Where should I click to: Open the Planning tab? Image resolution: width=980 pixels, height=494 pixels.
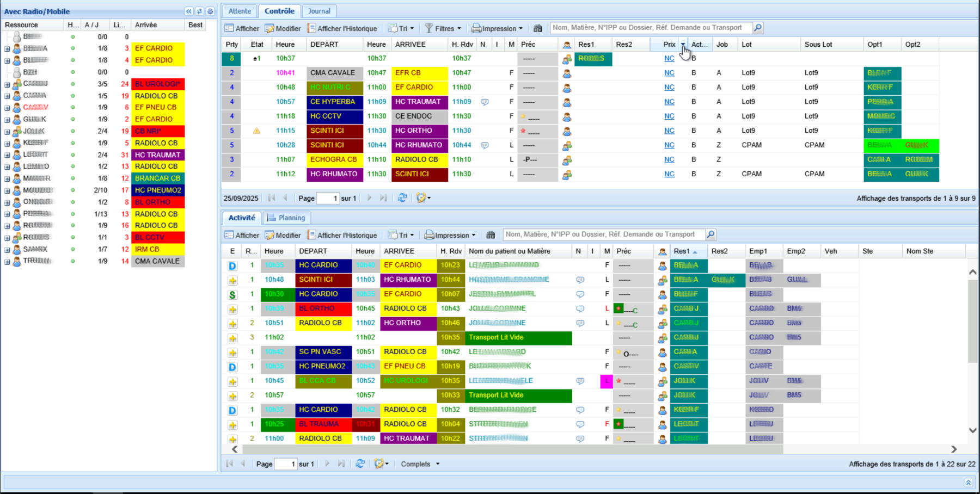coord(286,218)
